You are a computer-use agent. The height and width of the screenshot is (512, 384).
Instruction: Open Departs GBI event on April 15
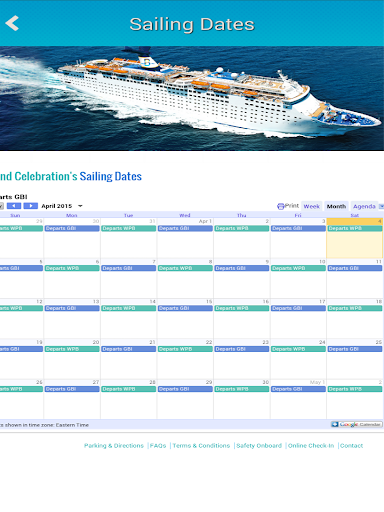point(185,308)
